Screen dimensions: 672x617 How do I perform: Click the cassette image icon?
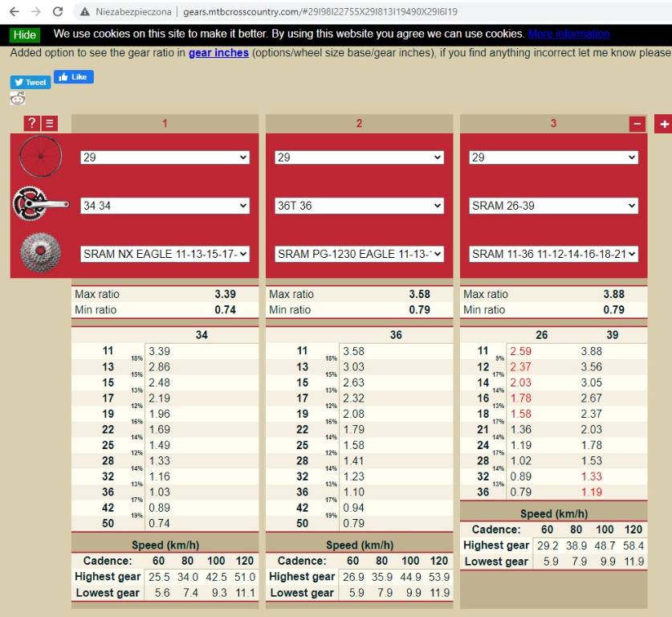(40, 252)
